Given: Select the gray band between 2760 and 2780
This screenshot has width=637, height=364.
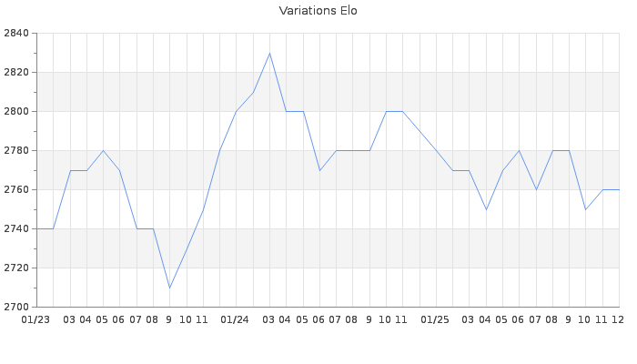Looking at the screenshot, I should coord(328,170).
